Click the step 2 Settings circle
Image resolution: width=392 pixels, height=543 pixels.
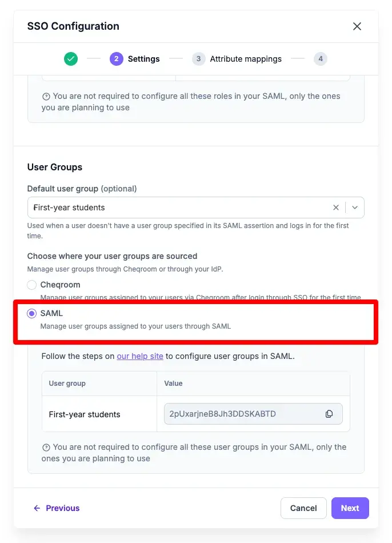pyautogui.click(x=117, y=59)
